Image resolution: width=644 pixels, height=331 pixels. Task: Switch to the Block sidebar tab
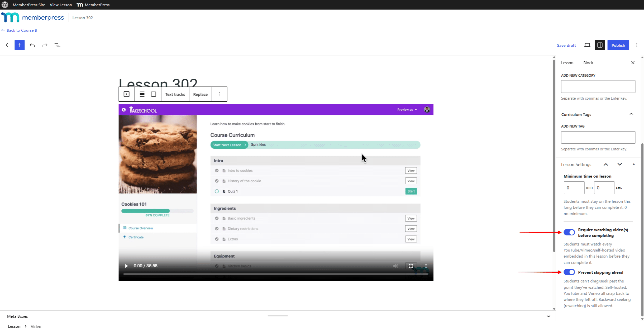click(x=588, y=63)
